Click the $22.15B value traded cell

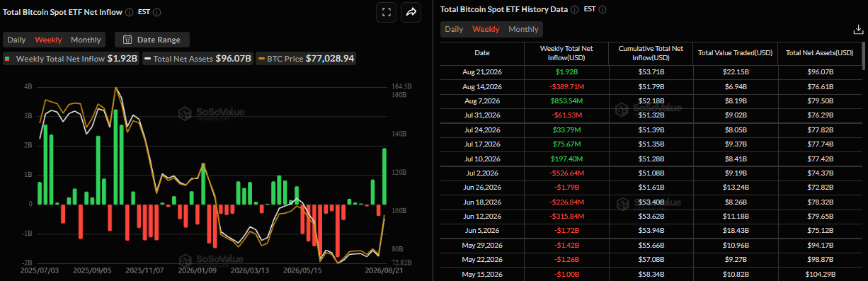[x=735, y=72]
